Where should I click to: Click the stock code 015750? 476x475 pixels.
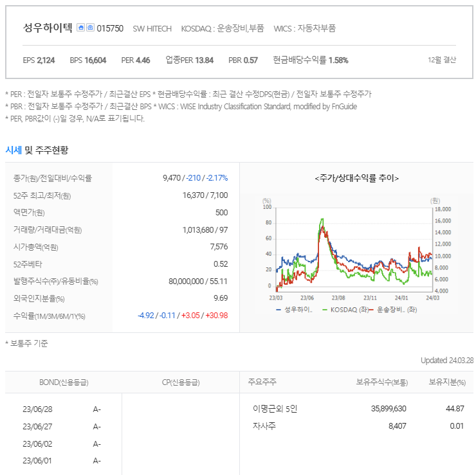coord(110,28)
